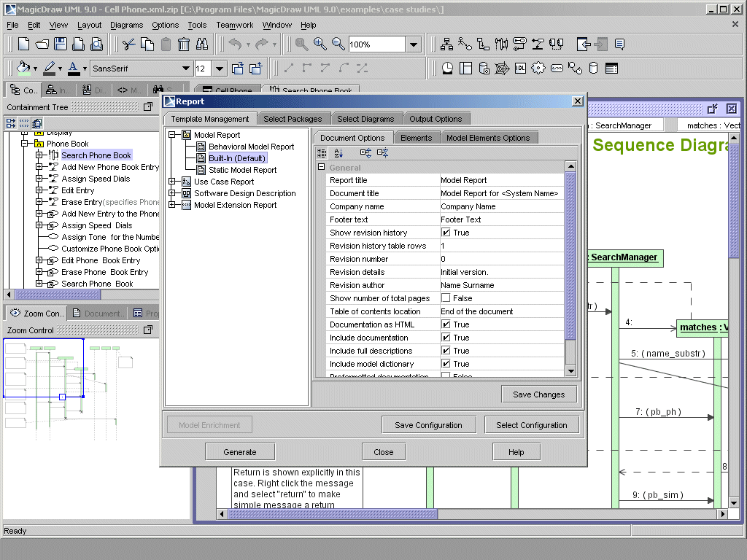Create a new project with the toolbar icon
This screenshot has width=747, height=560.
coord(23,44)
